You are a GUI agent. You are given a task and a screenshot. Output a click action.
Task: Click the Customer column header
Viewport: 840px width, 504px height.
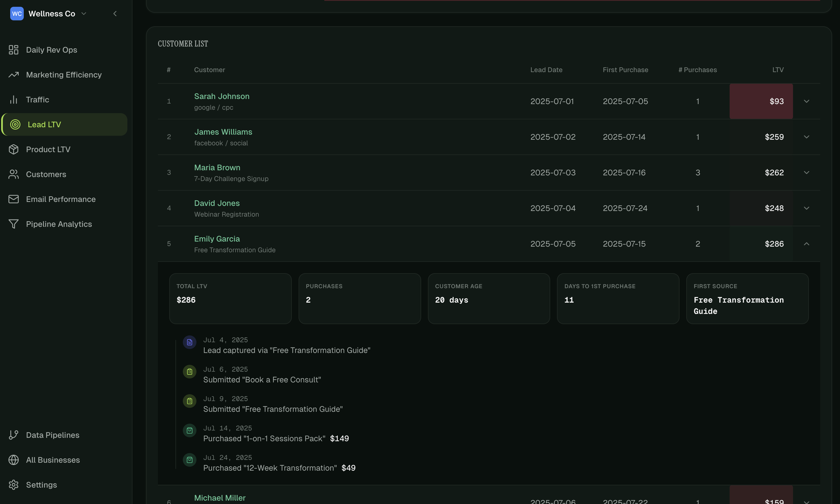coord(209,70)
